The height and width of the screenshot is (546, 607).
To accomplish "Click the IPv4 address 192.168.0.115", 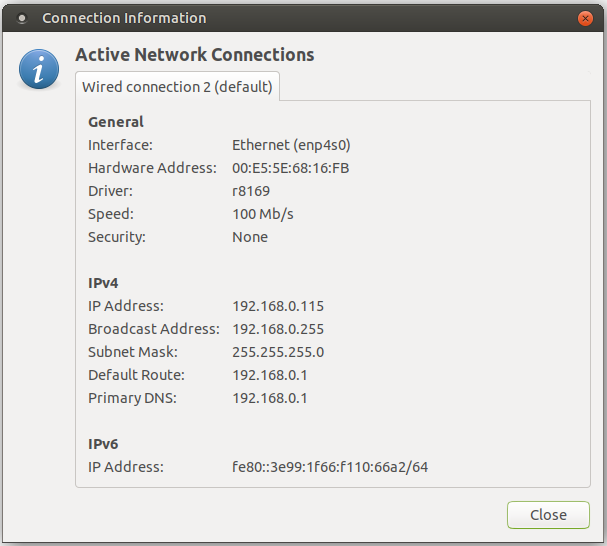I will tap(278, 306).
